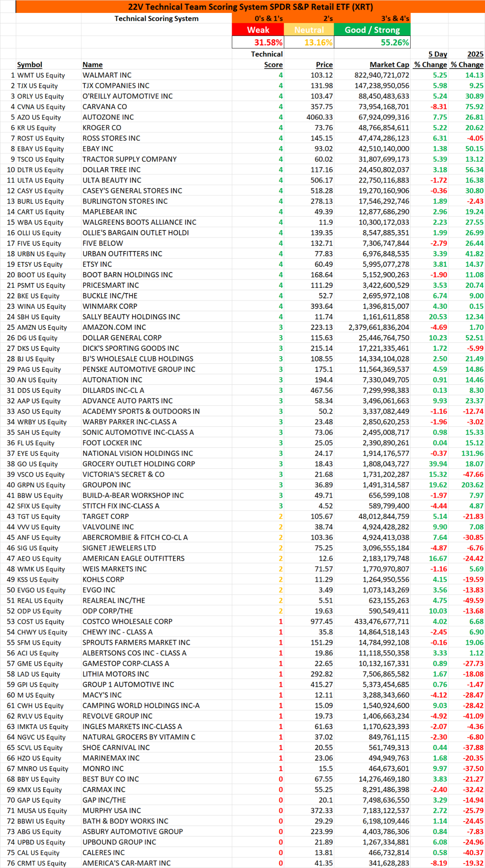Viewport: 485px width, 868px height.
Task: Click the 5 Day % Change header
Action: pyautogui.click(x=430, y=59)
